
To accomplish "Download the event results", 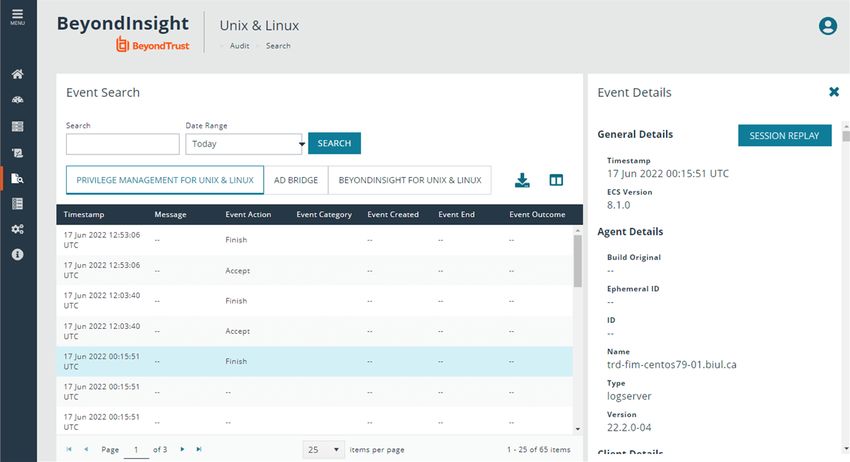I will click(x=522, y=180).
